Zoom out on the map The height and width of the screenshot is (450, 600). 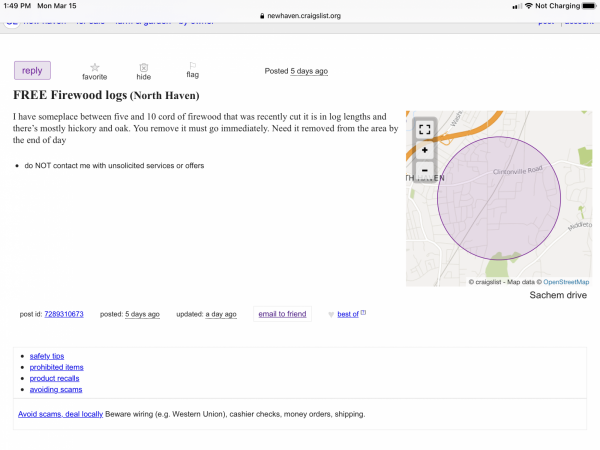(425, 170)
